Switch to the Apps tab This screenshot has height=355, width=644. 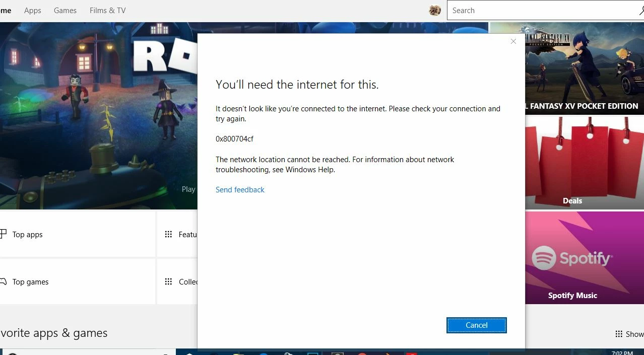[33, 11]
